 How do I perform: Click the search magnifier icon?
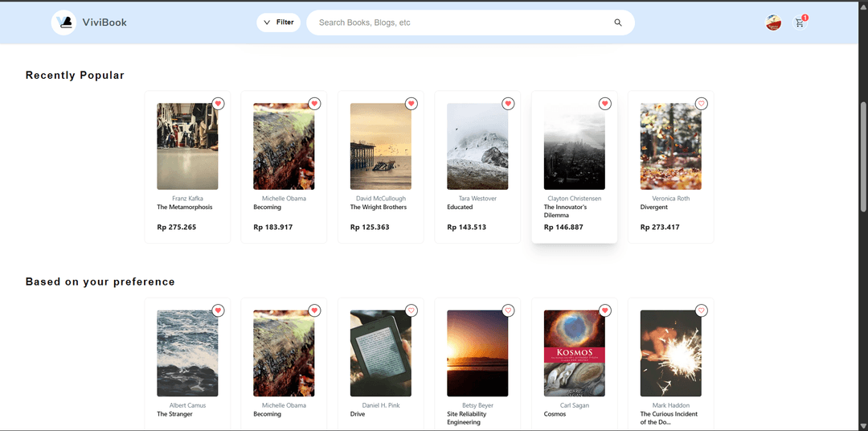(x=618, y=23)
